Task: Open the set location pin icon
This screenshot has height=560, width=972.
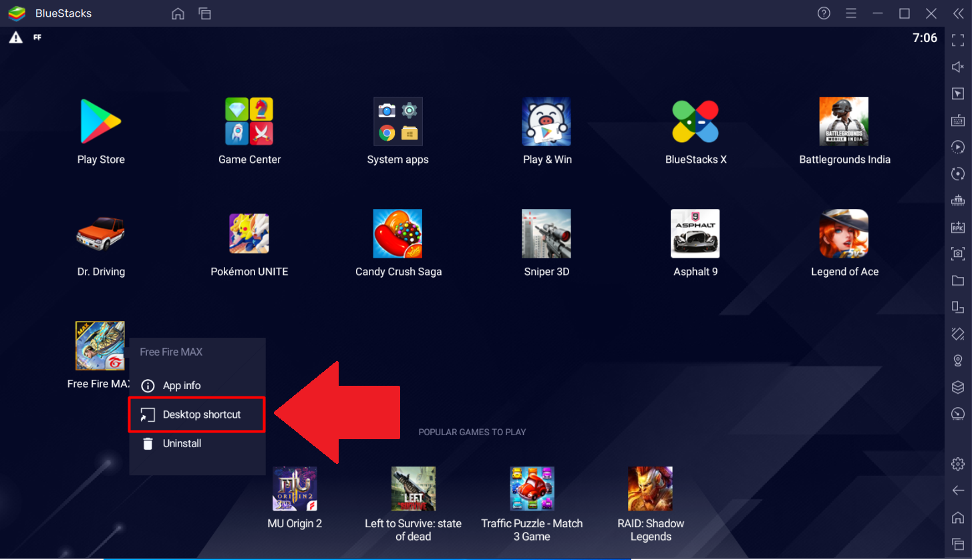Action: pos(958,360)
